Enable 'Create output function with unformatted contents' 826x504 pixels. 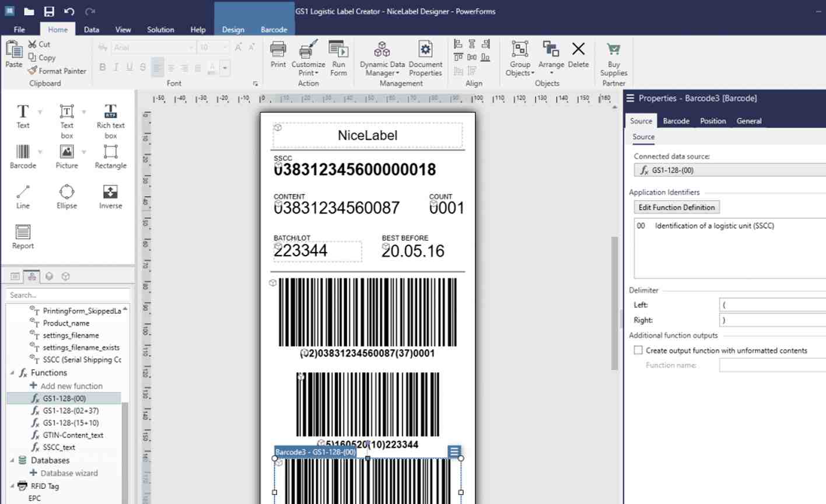tap(638, 350)
